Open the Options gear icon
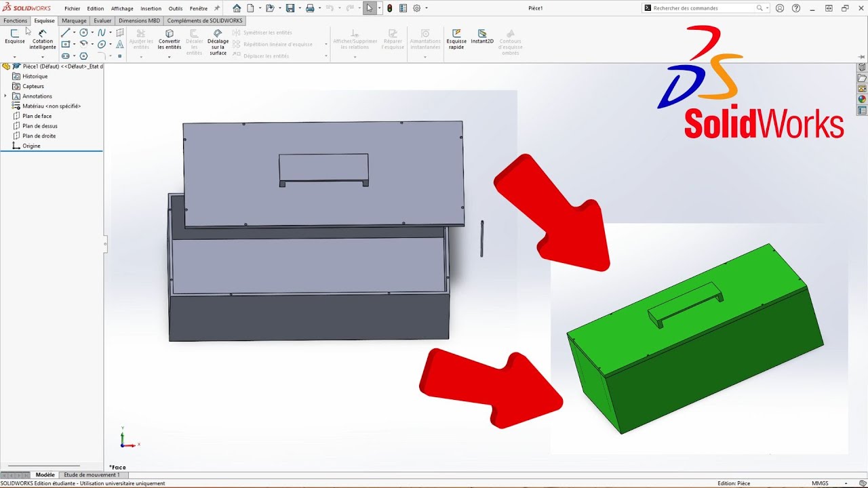This screenshot has width=868, height=488. coord(416,8)
